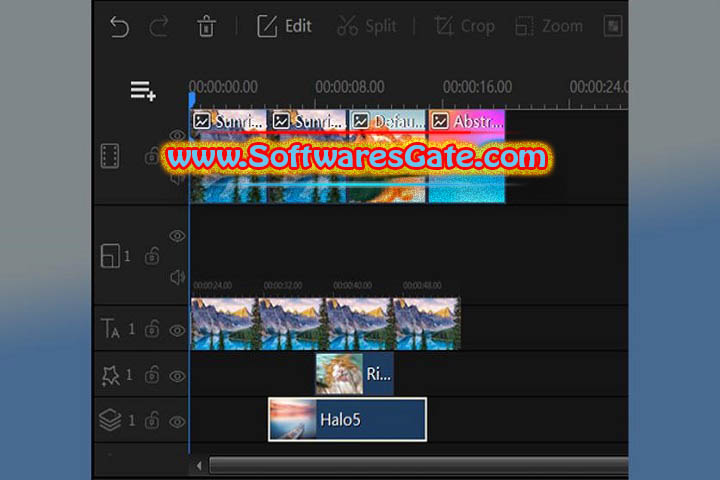
Task: Click the effects track star icon
Action: [x=110, y=376]
